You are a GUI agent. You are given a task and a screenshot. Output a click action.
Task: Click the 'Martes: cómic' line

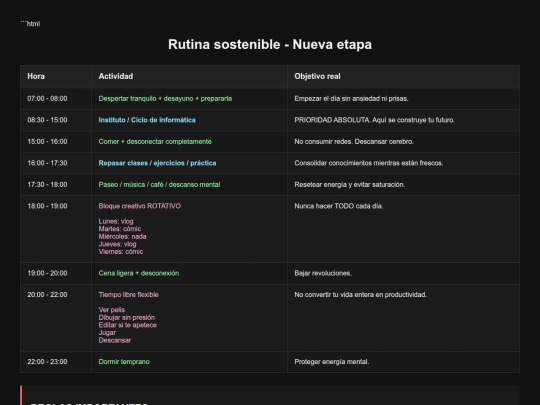pyautogui.click(x=120, y=229)
